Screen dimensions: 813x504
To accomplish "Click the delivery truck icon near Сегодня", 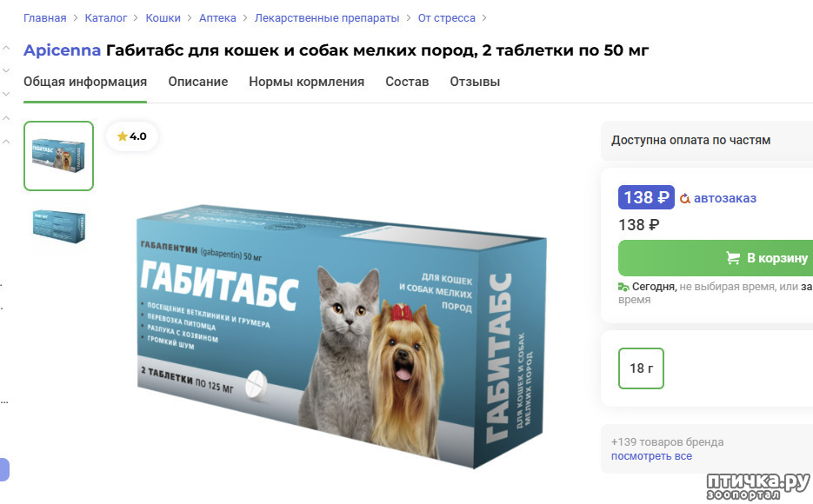I will tap(623, 287).
